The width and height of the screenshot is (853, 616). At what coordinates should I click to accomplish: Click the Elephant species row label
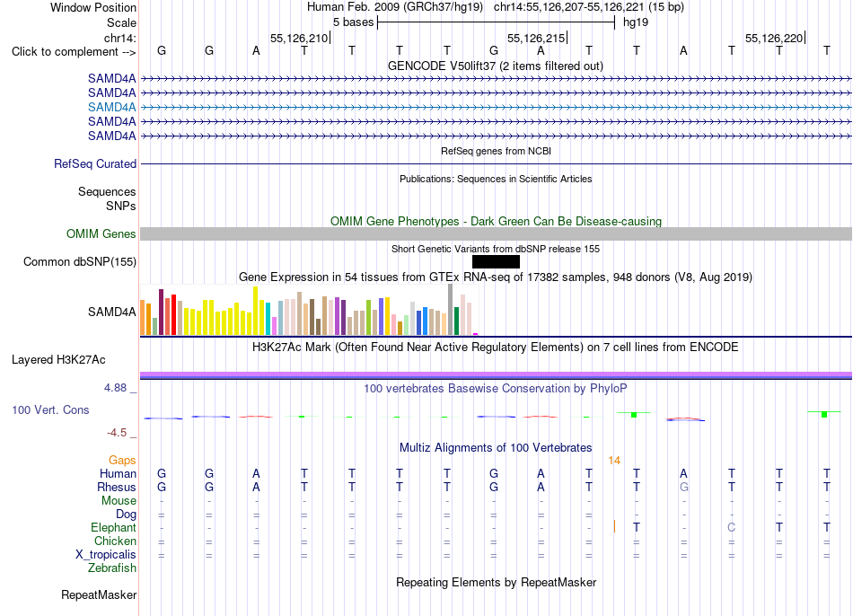[113, 527]
